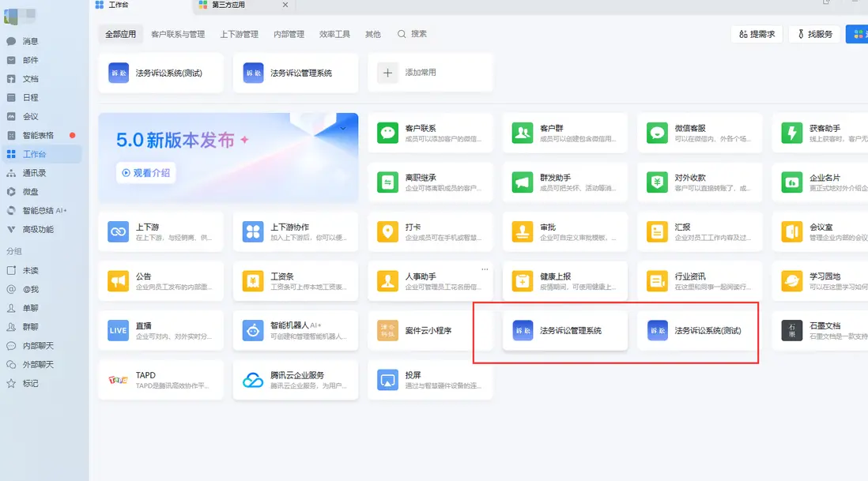This screenshot has width=868, height=481.
Task: Select the 外部聊天 group filter
Action: tap(38, 365)
